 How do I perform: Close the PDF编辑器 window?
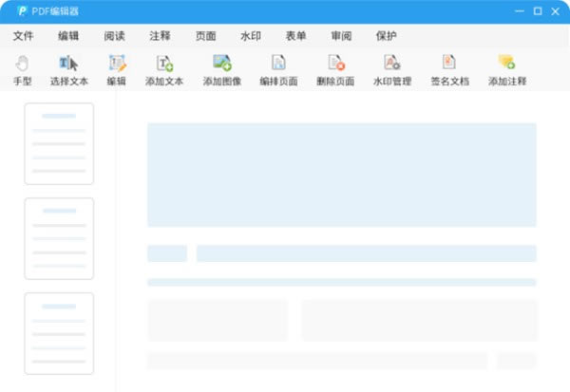(555, 11)
